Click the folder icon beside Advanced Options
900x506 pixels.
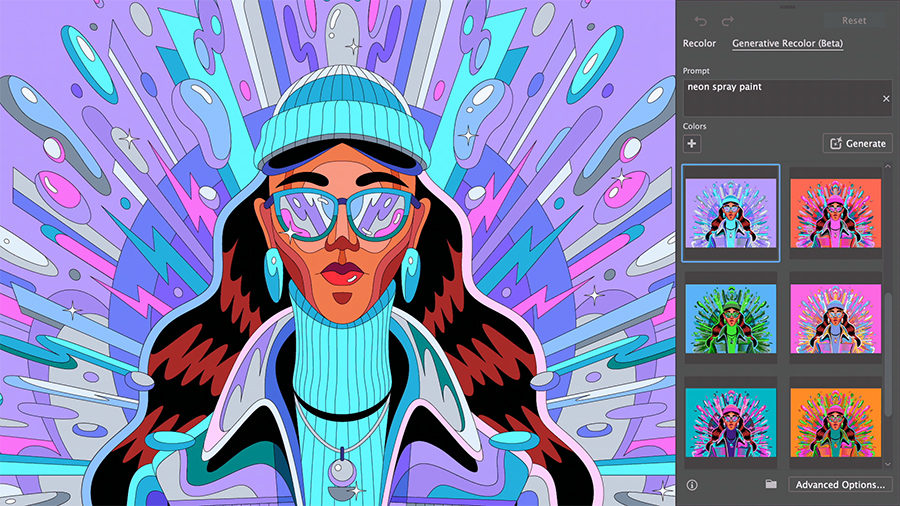click(x=771, y=485)
